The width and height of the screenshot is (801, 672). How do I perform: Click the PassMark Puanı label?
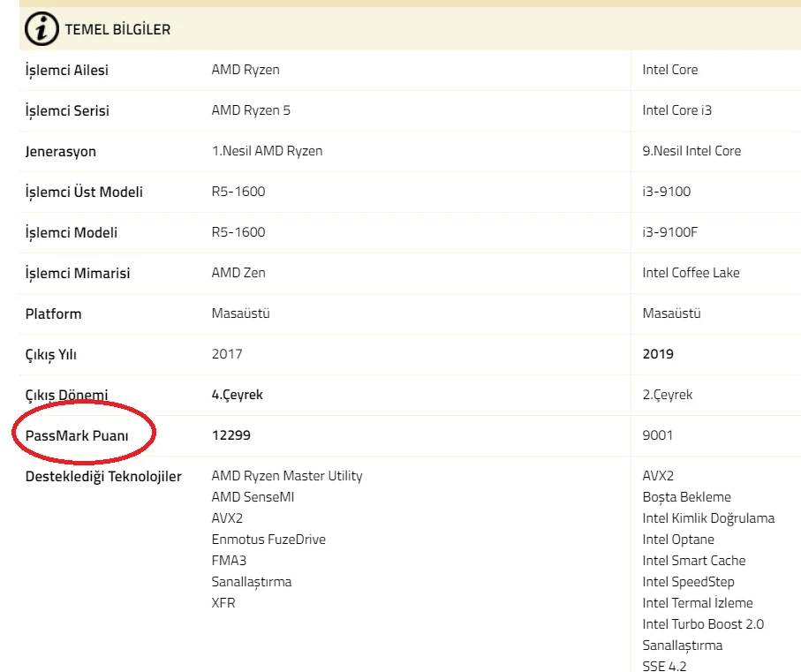point(77,435)
